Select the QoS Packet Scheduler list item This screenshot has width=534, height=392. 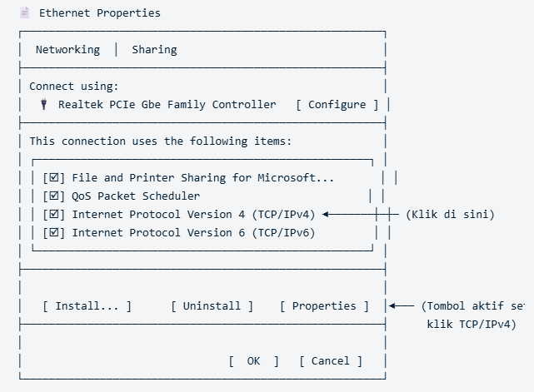136,196
